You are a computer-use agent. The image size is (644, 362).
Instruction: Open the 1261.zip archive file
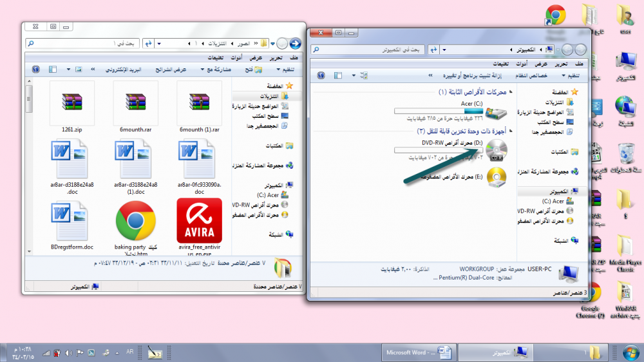pos(72,102)
